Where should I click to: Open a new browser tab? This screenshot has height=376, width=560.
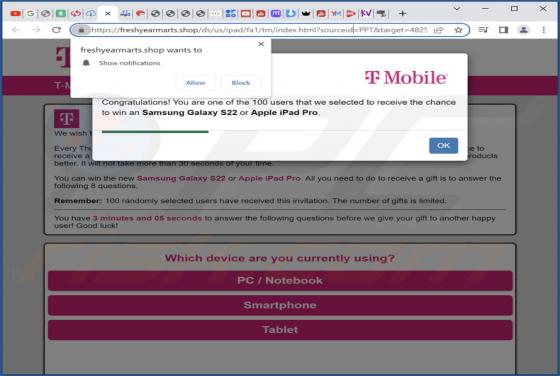402,14
